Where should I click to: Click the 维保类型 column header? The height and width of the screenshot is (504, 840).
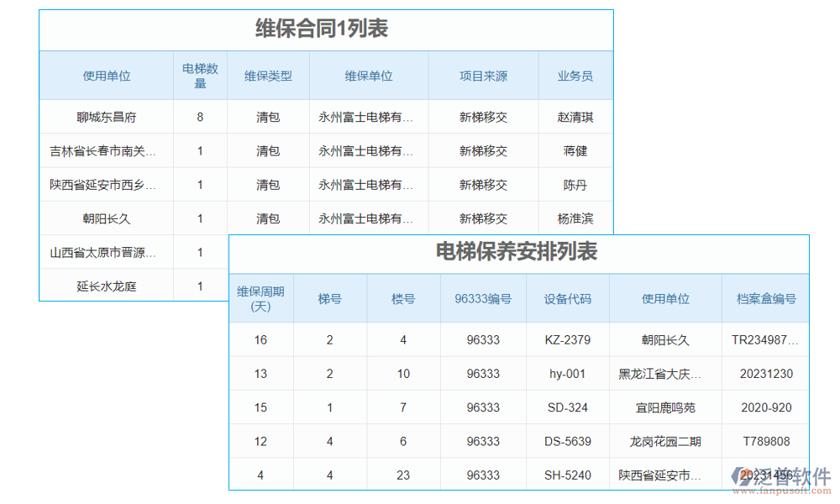pos(267,75)
